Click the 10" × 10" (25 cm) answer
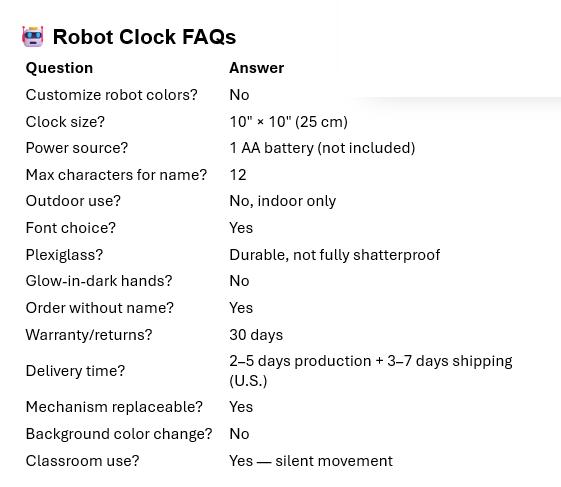 click(x=288, y=122)
